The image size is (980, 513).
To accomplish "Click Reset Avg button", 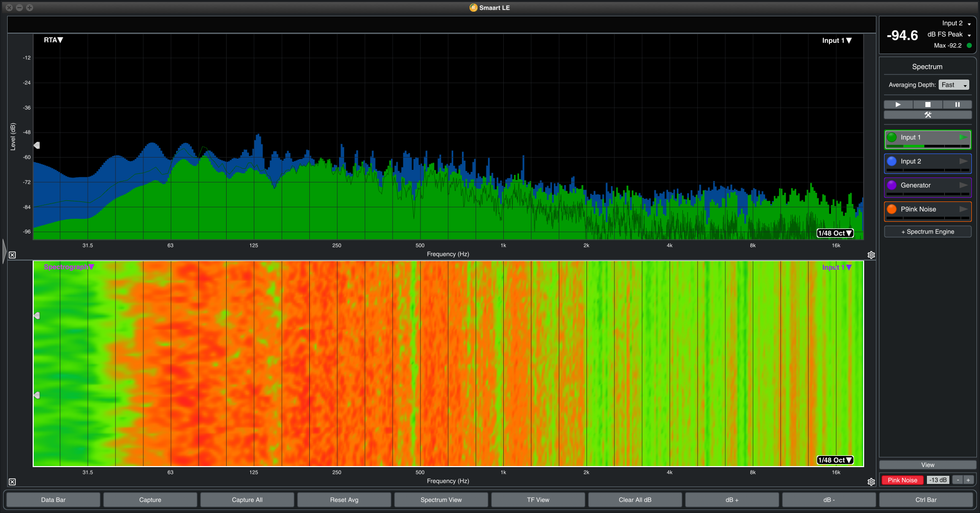I will click(x=344, y=500).
